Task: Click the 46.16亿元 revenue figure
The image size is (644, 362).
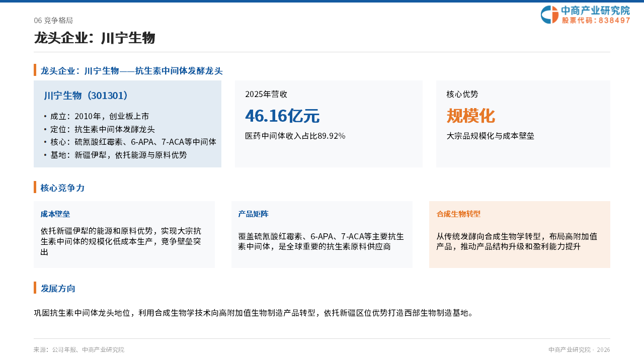Action: [282, 116]
